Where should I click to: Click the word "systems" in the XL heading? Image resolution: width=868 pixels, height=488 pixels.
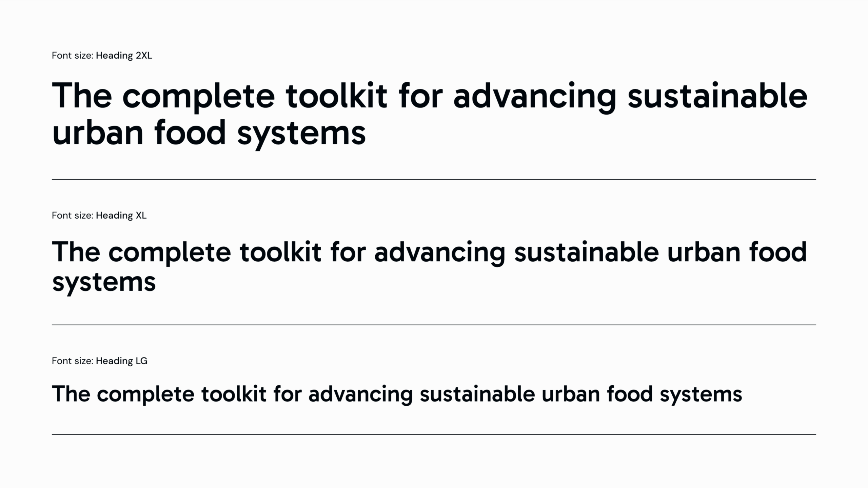pyautogui.click(x=104, y=283)
